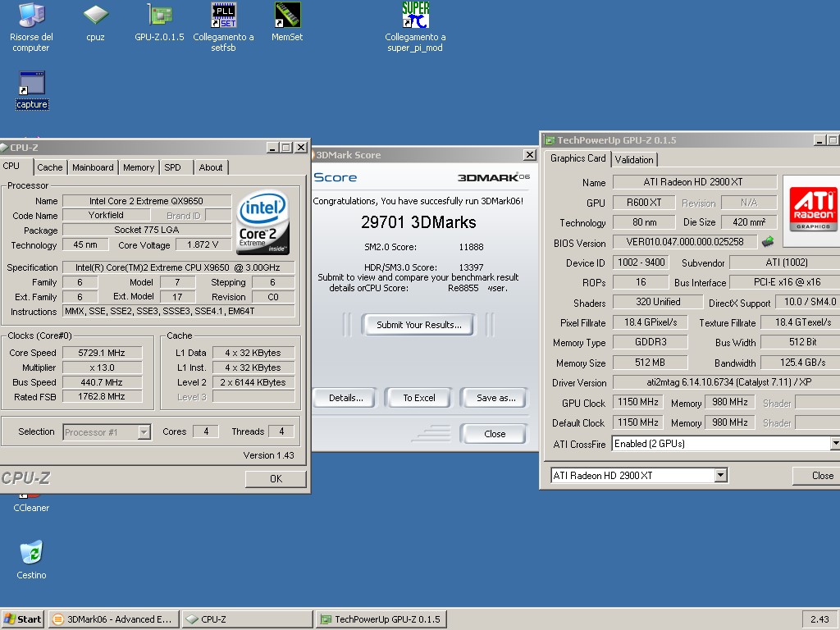Click the GPU Name field ATI Radeon HD 2900 XT
Viewport: 840px width, 630px height.
(694, 182)
